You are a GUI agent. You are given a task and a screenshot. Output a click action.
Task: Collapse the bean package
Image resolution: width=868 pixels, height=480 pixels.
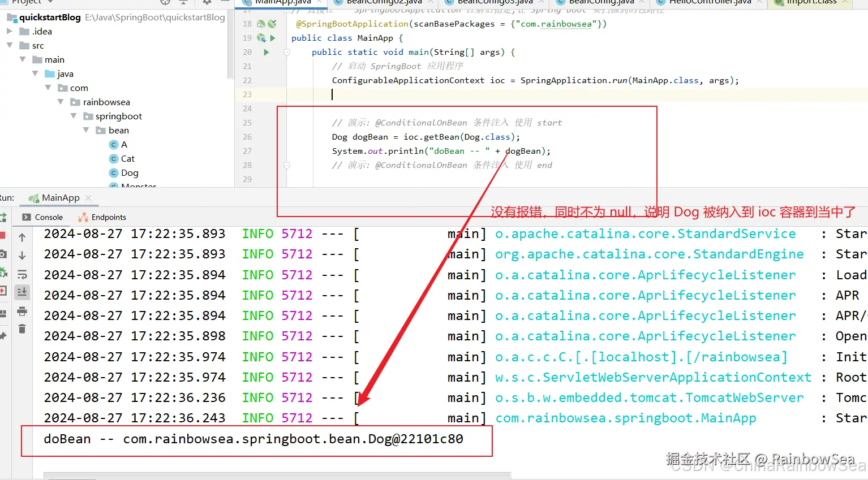[x=86, y=130]
